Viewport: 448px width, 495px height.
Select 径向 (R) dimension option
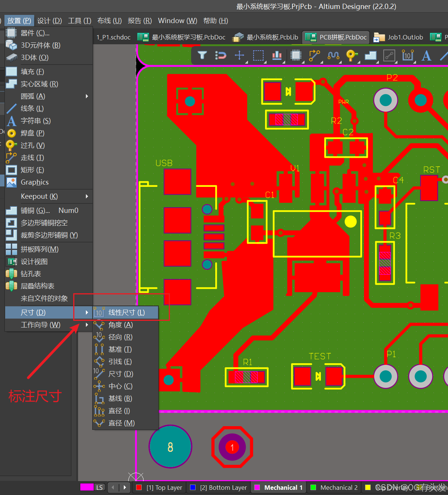(126, 337)
